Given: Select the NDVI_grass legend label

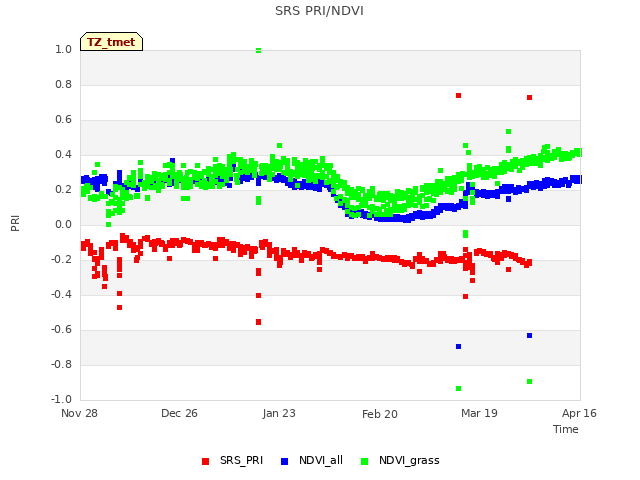Looking at the screenshot, I should click(409, 460).
